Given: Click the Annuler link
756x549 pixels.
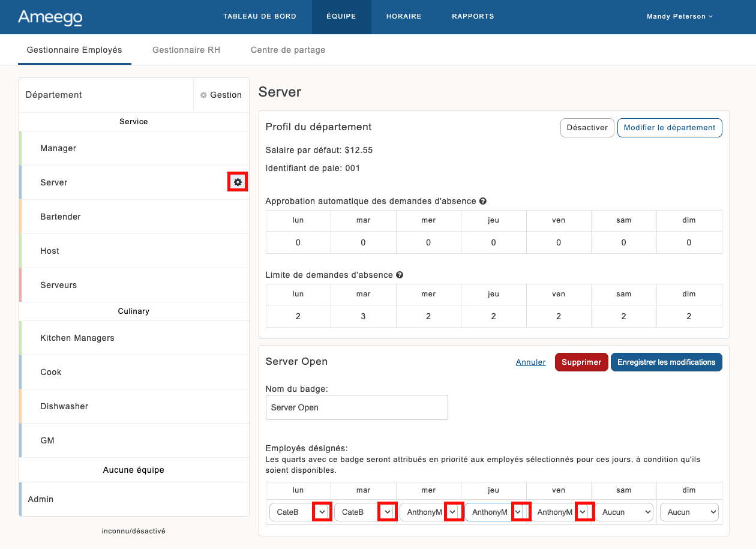Looking at the screenshot, I should click(x=530, y=362).
